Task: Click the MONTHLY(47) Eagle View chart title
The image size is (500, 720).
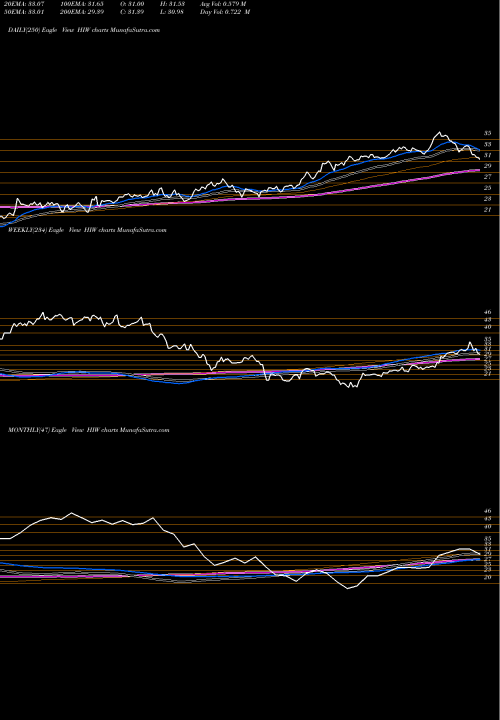Action: (89, 430)
